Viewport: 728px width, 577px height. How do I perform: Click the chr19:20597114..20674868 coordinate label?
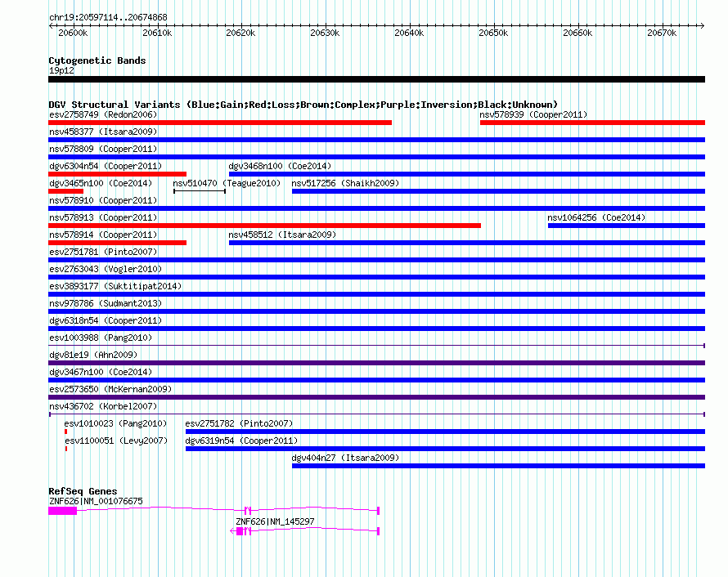pyautogui.click(x=108, y=18)
